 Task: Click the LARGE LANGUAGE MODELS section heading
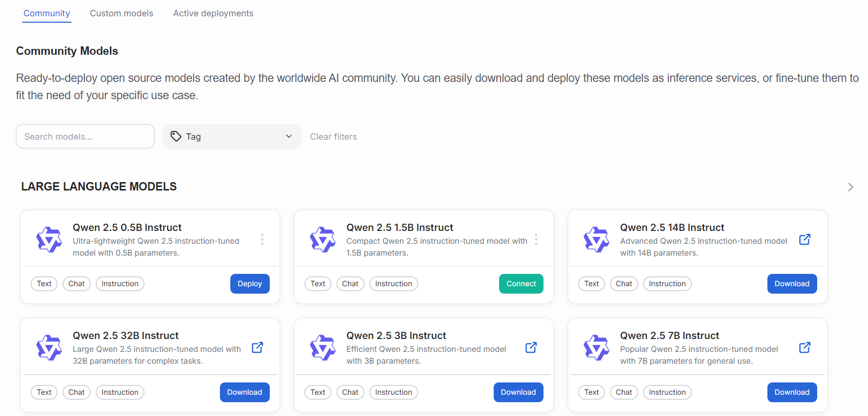coord(99,187)
